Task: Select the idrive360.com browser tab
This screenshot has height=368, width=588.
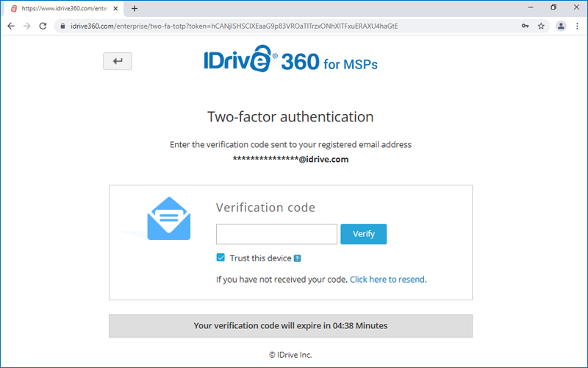Action: tap(65, 8)
